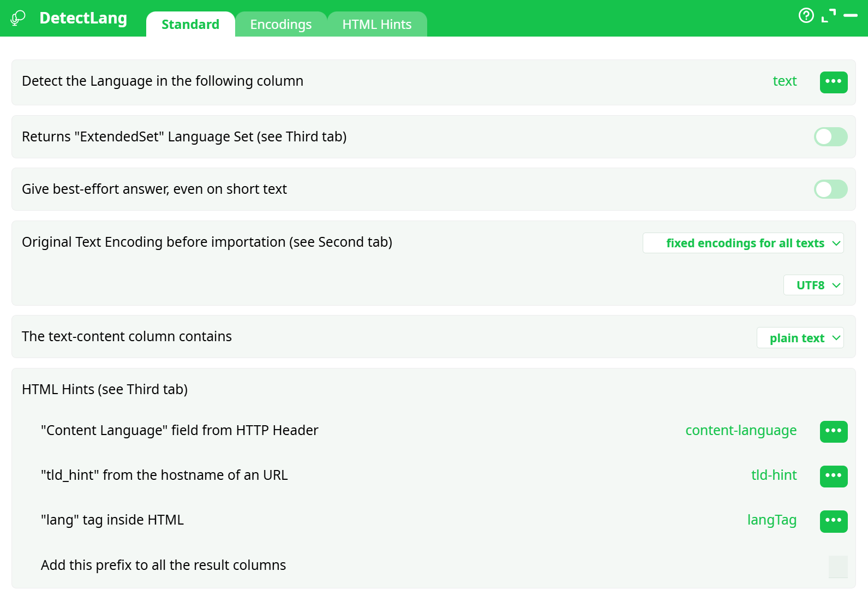Screen dimensions: 868x601
Task: Open column picker for Content Language field
Action: click(x=833, y=431)
